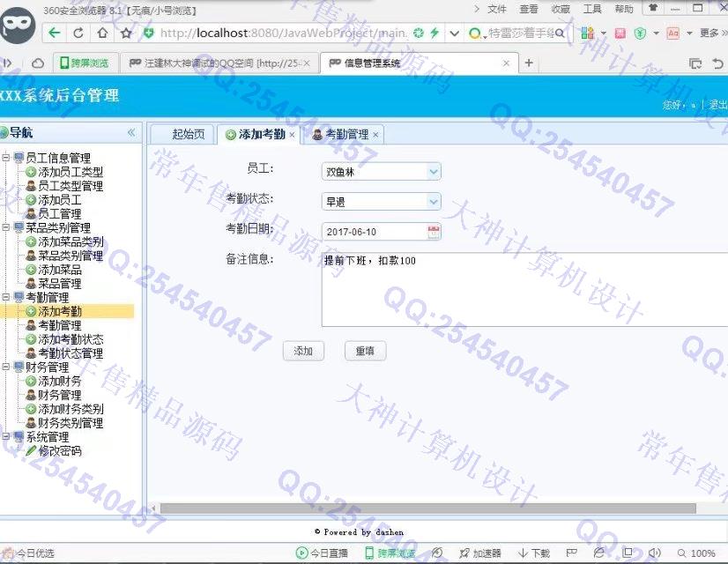Open 加速器 in status bar

pos(480,553)
